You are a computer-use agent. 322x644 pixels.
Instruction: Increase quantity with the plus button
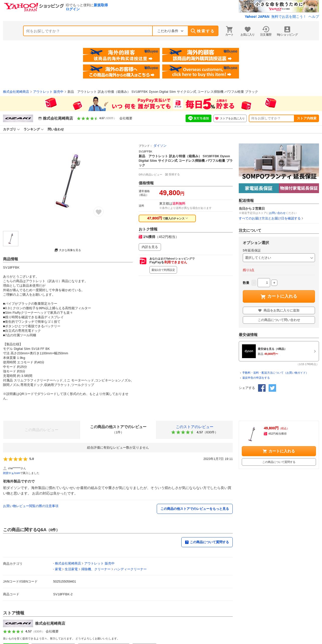(x=274, y=283)
